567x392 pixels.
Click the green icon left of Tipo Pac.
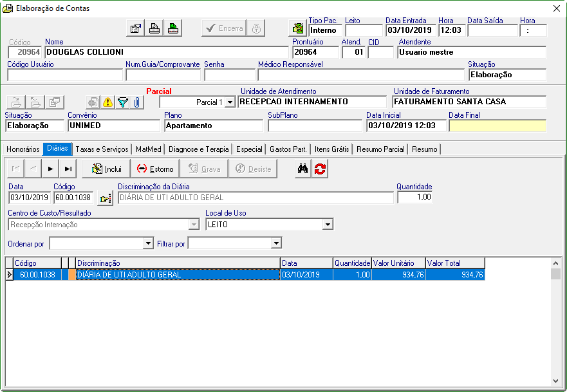[x=297, y=28]
